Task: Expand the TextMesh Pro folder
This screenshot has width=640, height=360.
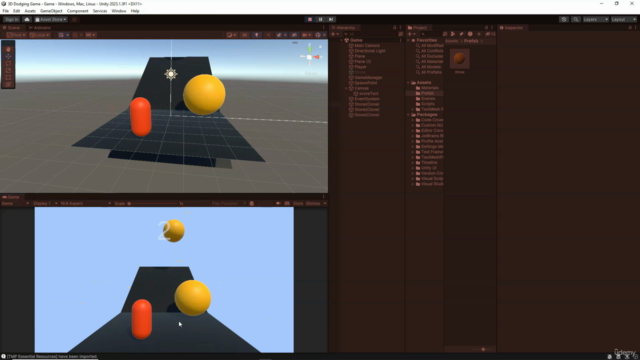Action: [413, 109]
